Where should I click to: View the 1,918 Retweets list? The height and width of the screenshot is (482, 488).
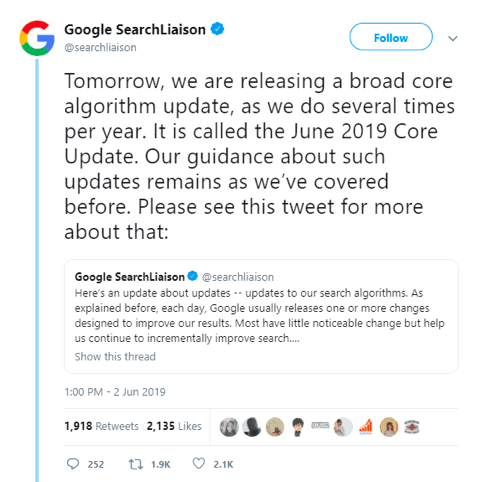point(101,426)
